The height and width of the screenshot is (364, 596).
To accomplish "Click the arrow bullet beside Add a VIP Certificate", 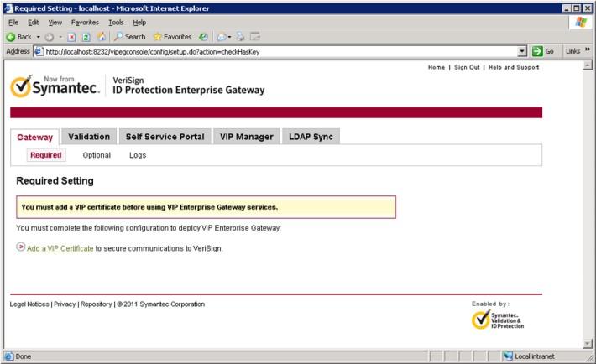I will [20, 247].
